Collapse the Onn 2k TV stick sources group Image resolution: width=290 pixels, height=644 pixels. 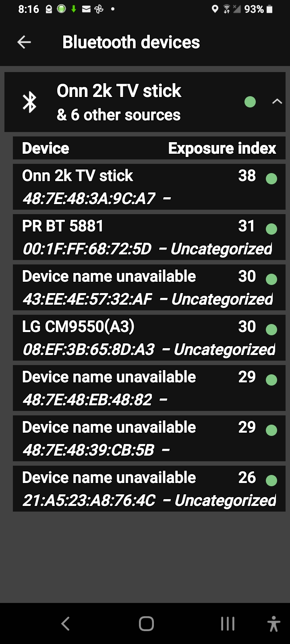click(277, 102)
